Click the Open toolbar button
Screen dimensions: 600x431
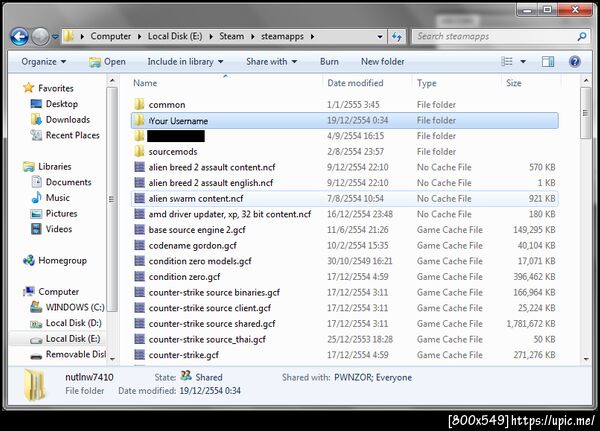(107, 62)
